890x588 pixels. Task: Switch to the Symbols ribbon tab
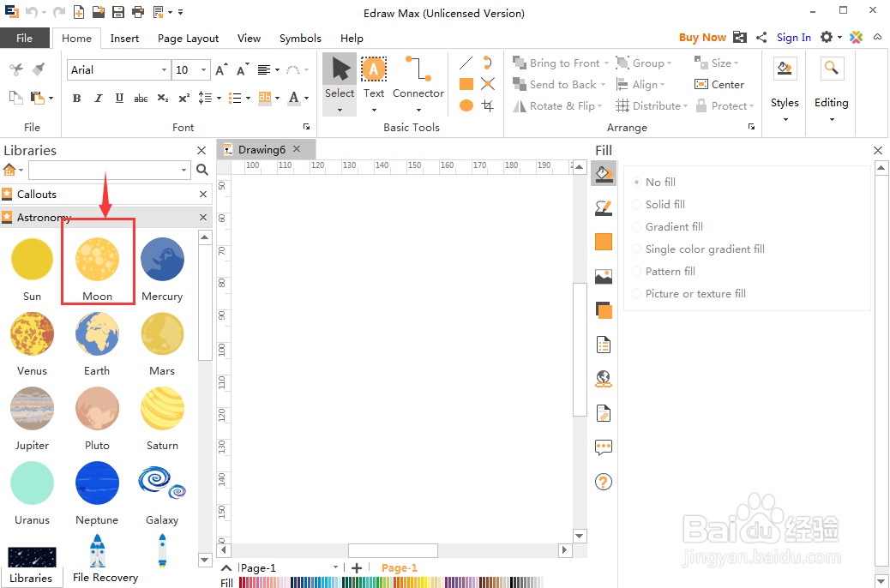click(x=300, y=38)
